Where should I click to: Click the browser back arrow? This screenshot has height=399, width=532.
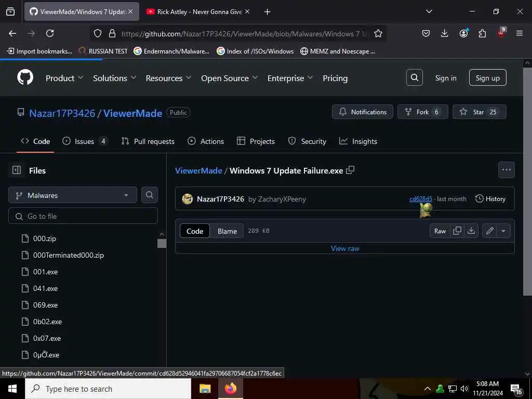tap(12, 33)
